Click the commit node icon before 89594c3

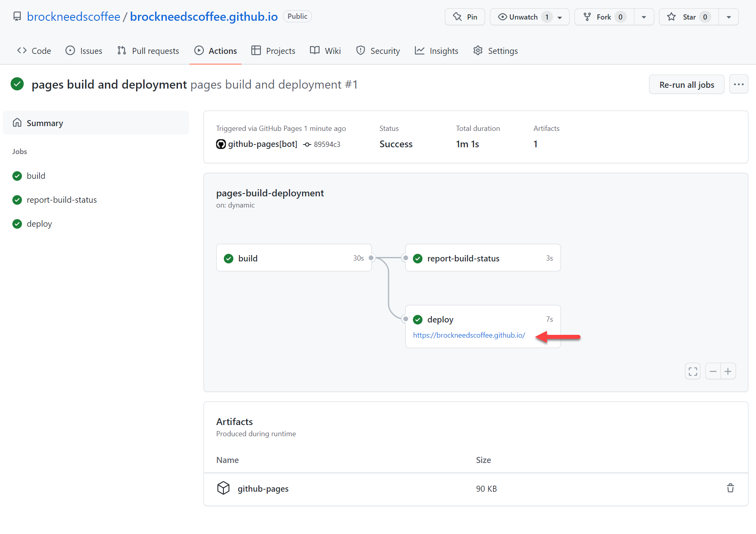[x=307, y=144]
